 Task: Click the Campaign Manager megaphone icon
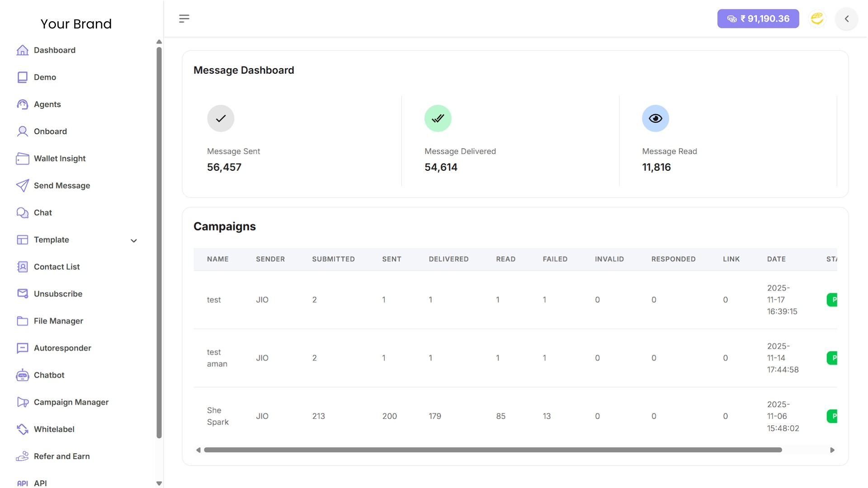[x=22, y=402]
